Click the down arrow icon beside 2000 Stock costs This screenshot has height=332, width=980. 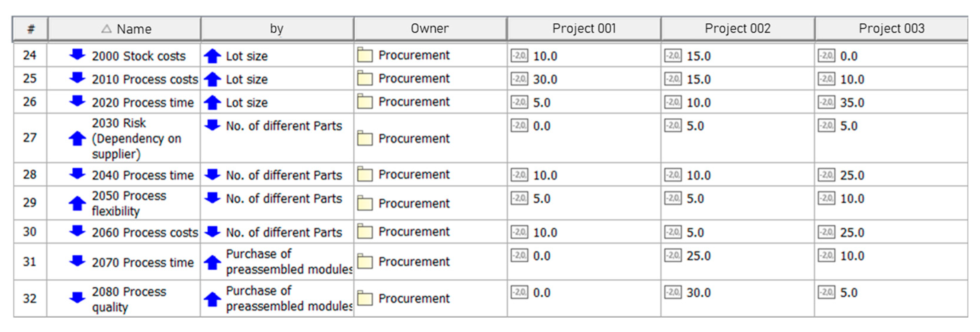point(77,55)
